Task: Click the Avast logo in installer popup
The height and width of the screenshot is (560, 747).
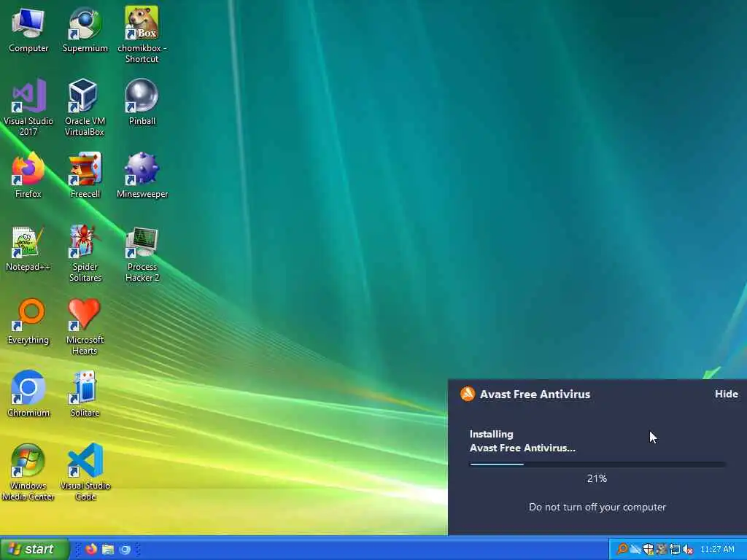Action: (x=468, y=394)
